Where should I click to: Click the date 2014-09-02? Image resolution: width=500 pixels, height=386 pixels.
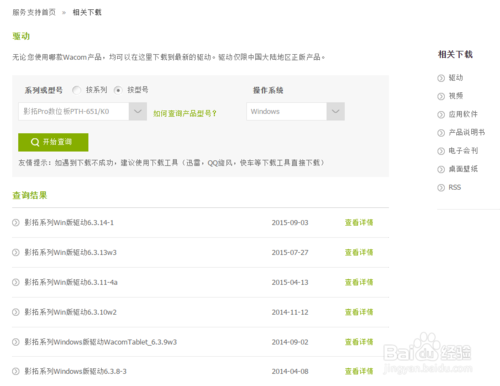pyautogui.click(x=290, y=342)
